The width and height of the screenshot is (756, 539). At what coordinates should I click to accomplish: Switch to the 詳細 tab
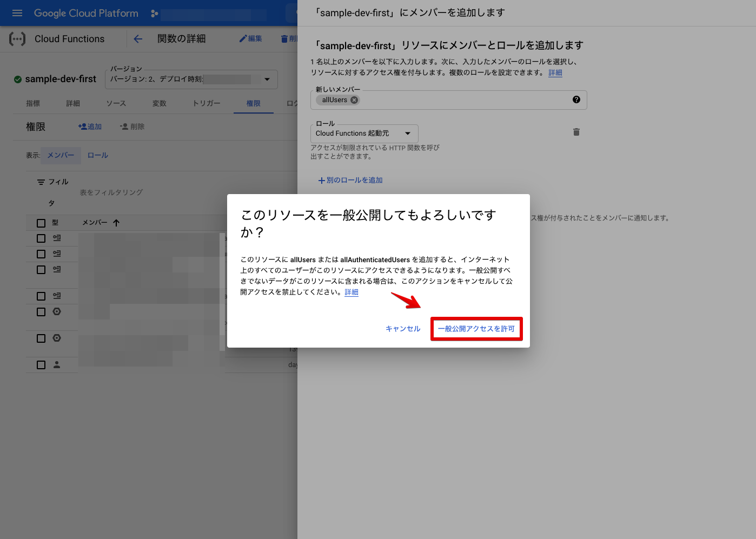(x=73, y=103)
